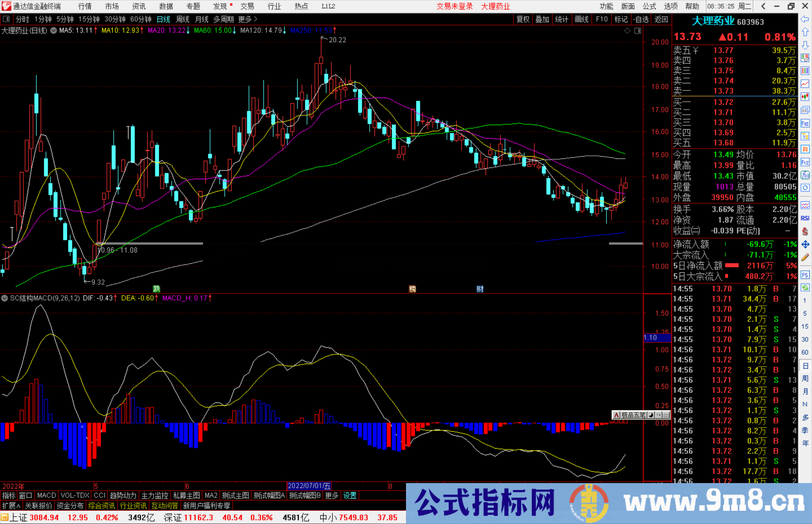This screenshot has height=524, width=812.
Task: Open dropdown next to SC结构MACD indicator
Action: click(5, 298)
